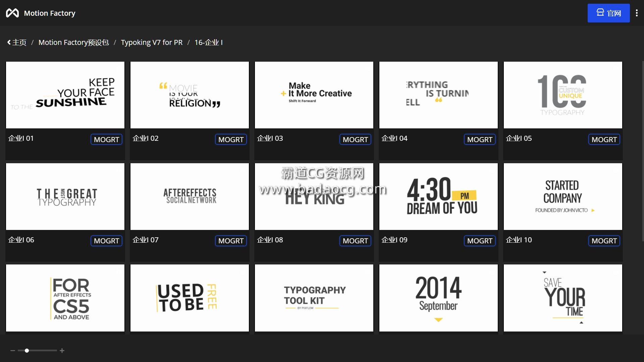
Task: Click the Motion Factory title text
Action: click(50, 13)
